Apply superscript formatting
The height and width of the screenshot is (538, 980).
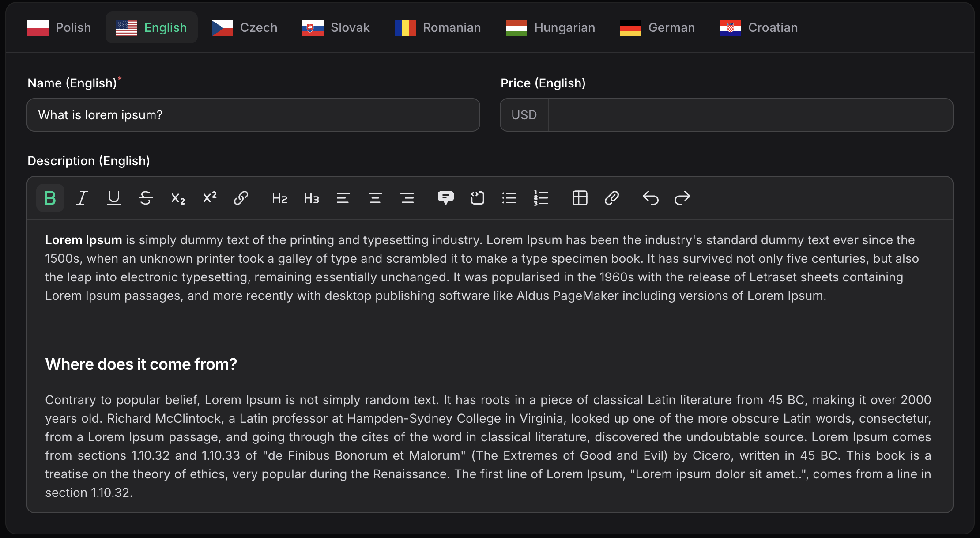pyautogui.click(x=209, y=198)
